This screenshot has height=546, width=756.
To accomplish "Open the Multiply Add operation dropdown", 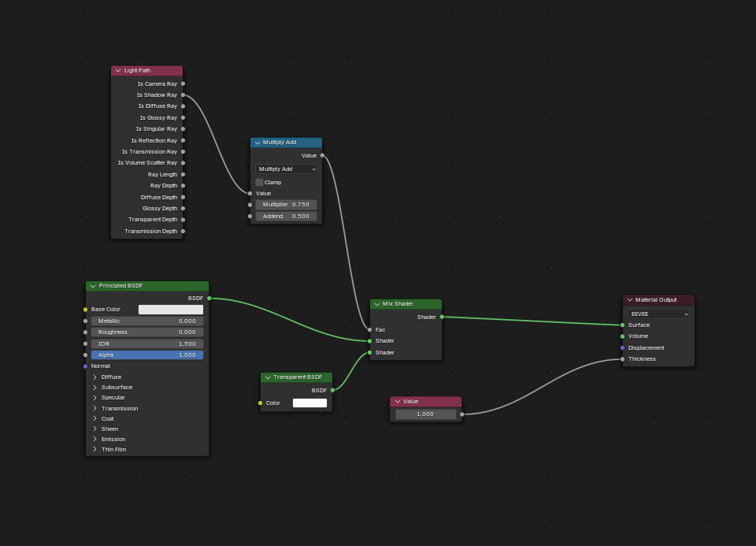I will [286, 169].
